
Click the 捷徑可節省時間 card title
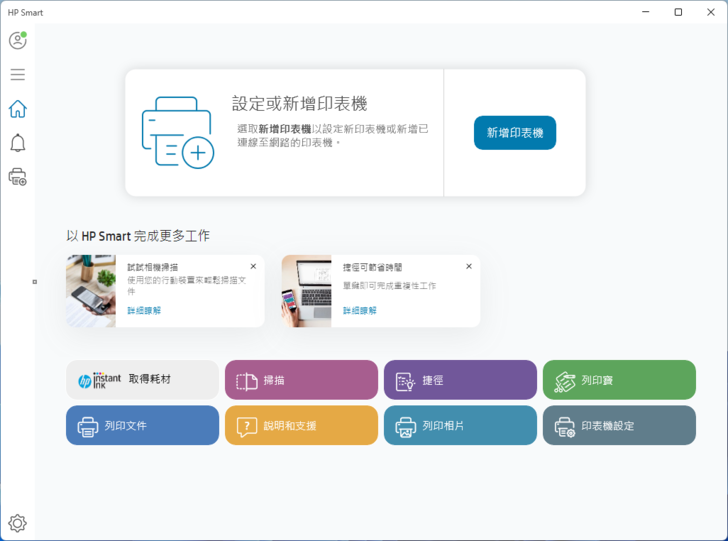tap(372, 267)
